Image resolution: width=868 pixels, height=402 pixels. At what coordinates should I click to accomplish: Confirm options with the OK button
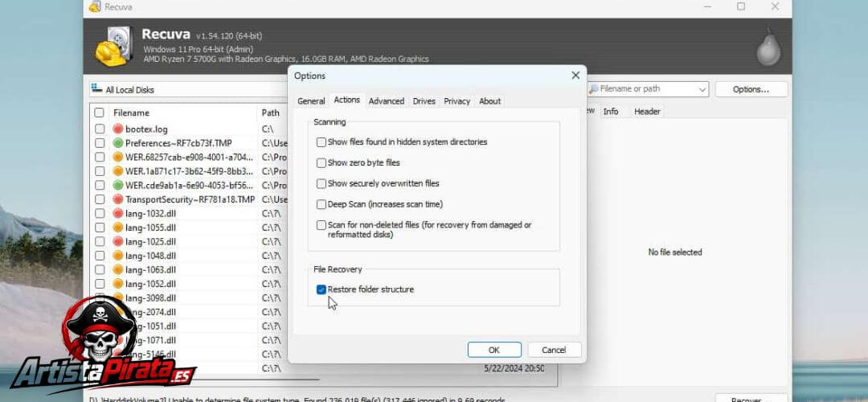pyautogui.click(x=494, y=350)
